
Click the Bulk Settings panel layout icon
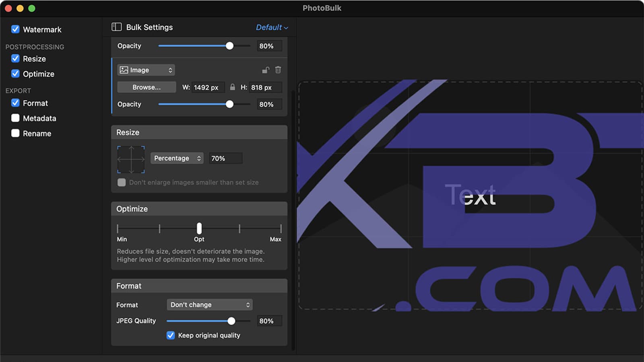pyautogui.click(x=116, y=27)
